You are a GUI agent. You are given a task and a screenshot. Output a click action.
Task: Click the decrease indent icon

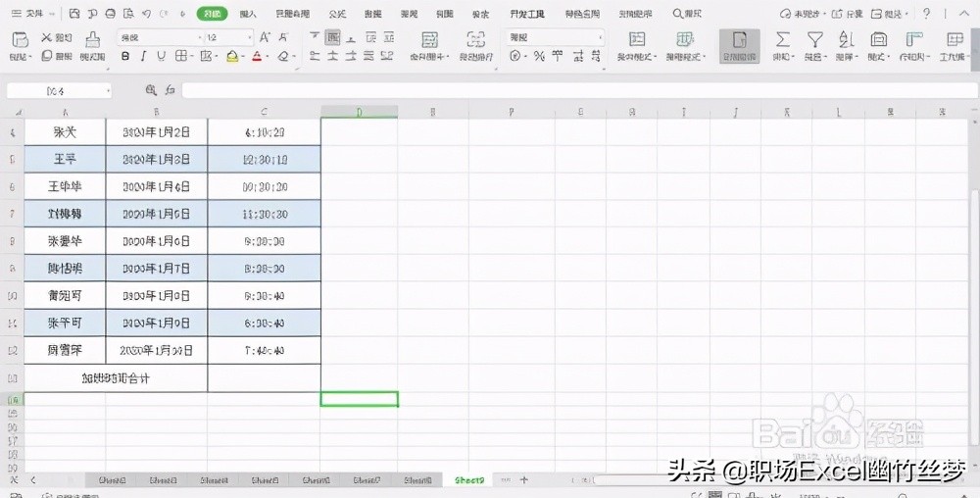pyautogui.click(x=370, y=37)
